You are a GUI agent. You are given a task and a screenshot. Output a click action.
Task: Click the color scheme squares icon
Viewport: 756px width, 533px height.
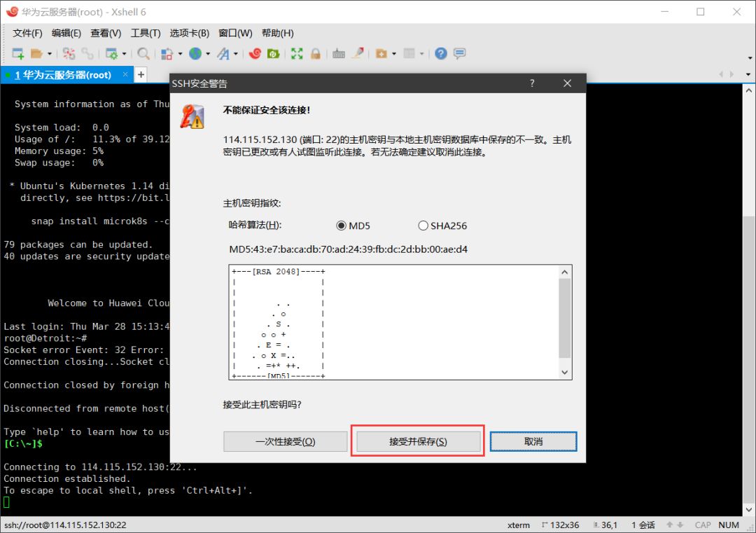(167, 53)
